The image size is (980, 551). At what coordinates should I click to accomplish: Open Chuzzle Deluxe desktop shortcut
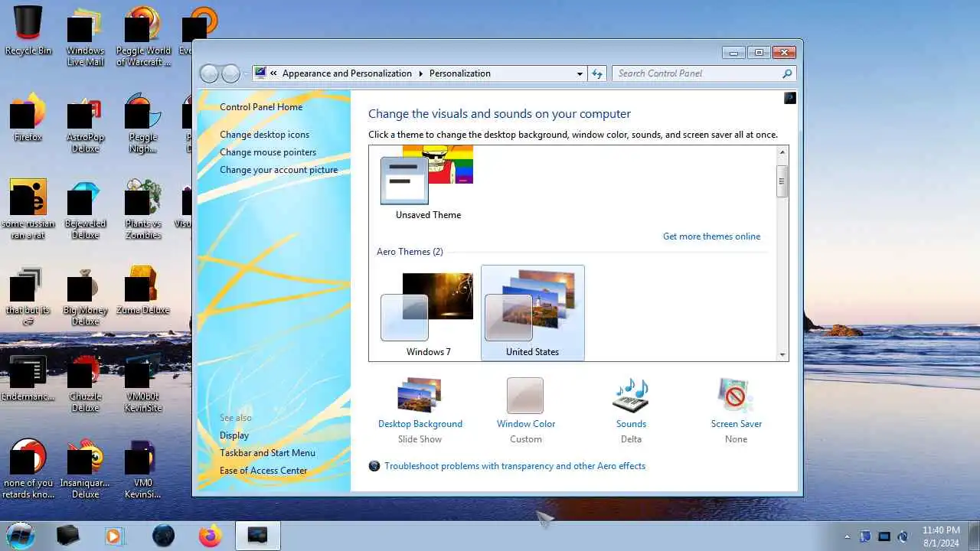point(85,382)
